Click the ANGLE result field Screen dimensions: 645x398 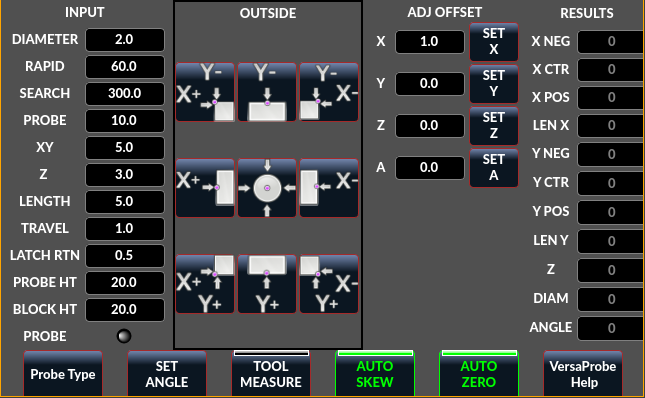click(x=611, y=328)
